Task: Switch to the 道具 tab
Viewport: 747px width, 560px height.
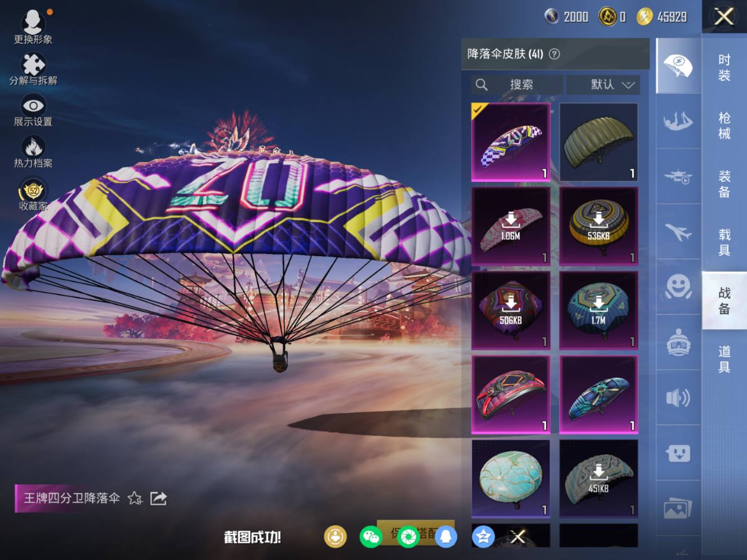Action: (x=724, y=359)
